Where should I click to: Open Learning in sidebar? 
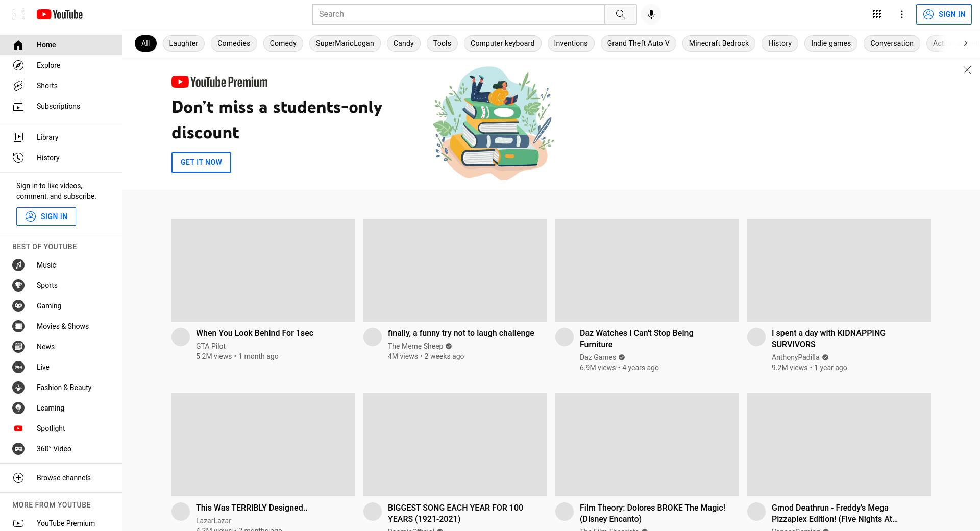[61, 408]
